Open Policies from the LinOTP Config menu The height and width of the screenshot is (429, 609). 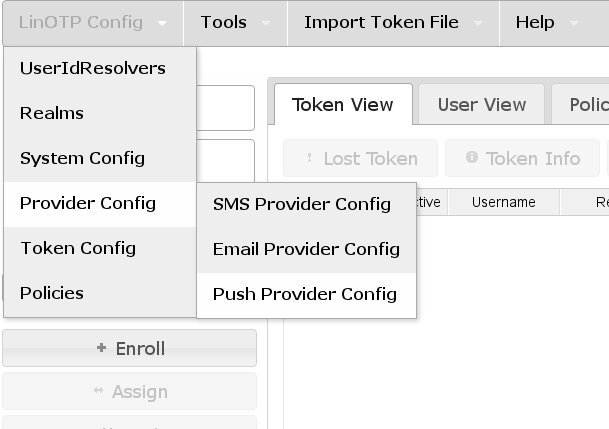point(52,293)
